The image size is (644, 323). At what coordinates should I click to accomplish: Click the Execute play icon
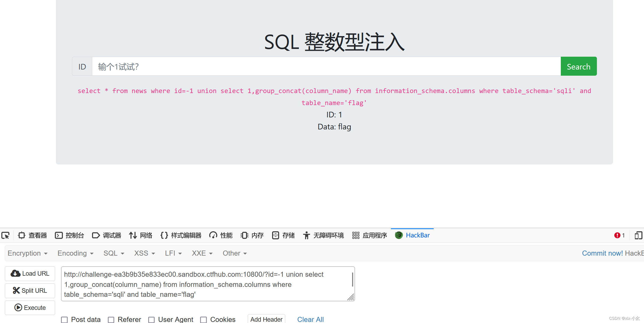[x=18, y=307]
